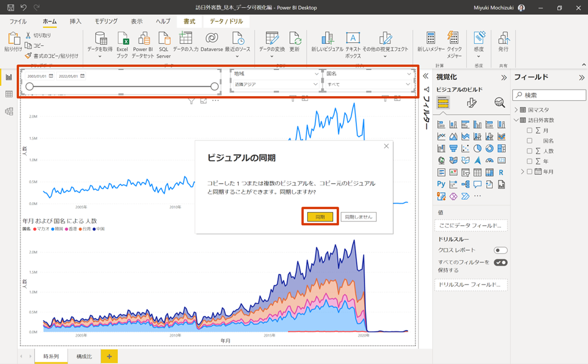Click the SQL Server source icon
This screenshot has width=588, height=364.
tap(163, 45)
